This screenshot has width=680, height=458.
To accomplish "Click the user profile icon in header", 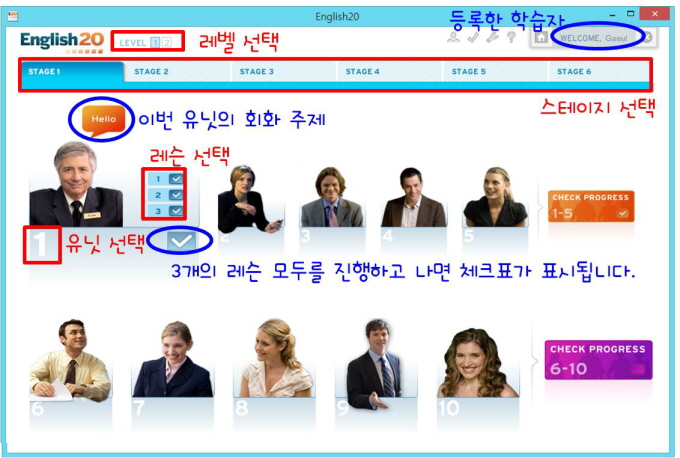I will (454, 38).
